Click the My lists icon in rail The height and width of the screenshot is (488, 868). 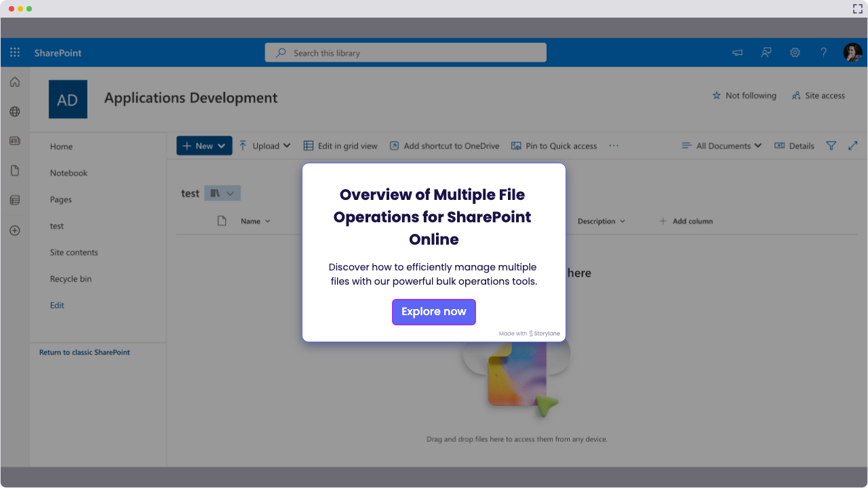click(x=15, y=201)
